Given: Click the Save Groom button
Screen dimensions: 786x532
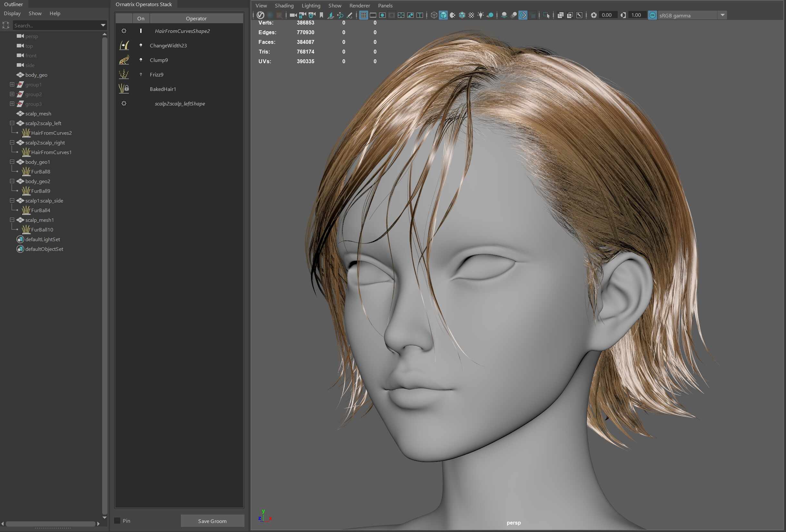Looking at the screenshot, I should point(212,521).
